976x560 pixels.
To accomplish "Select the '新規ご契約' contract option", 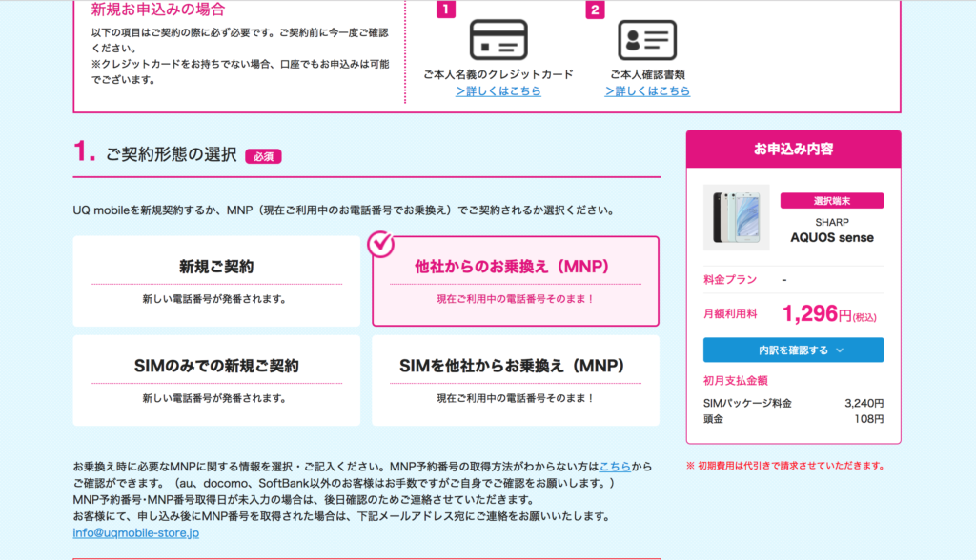I will [x=216, y=281].
